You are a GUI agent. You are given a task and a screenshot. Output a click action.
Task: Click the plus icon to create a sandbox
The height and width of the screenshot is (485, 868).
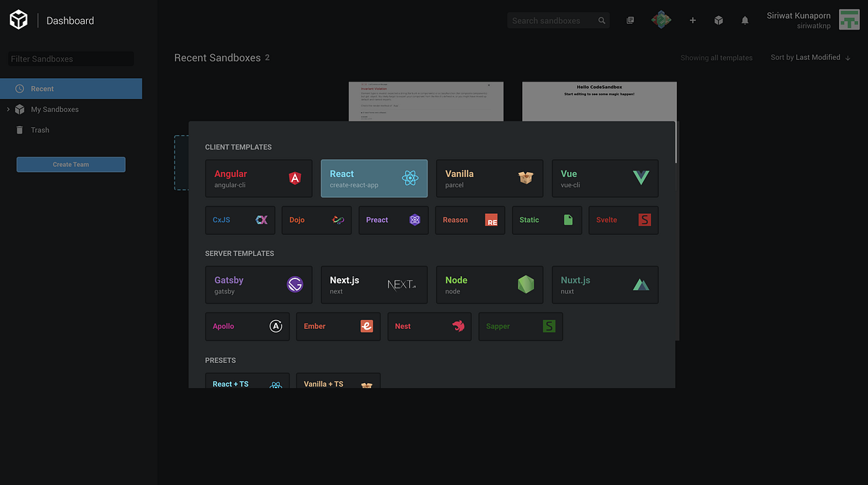coord(692,20)
